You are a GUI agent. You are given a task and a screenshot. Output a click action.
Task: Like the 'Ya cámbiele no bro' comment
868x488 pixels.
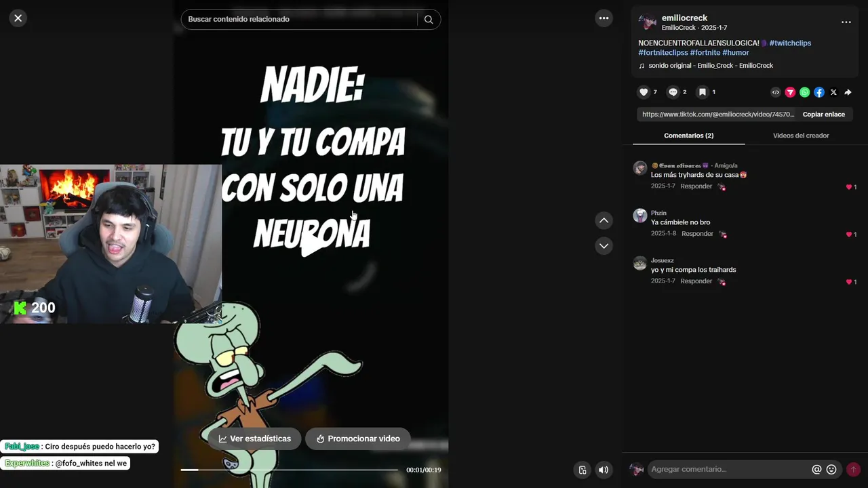[849, 235]
